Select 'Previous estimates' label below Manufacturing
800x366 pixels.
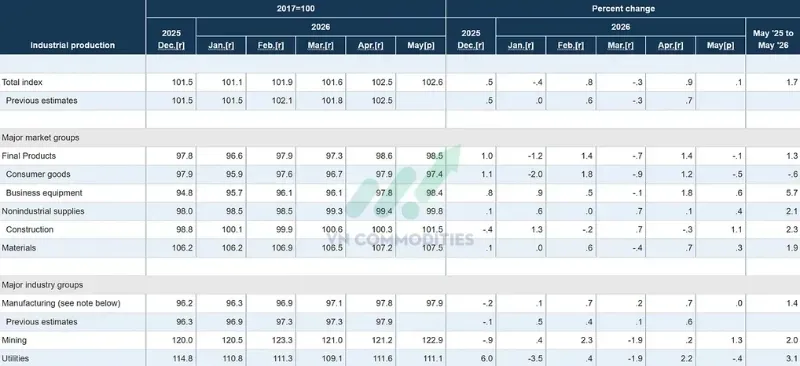tap(42, 322)
